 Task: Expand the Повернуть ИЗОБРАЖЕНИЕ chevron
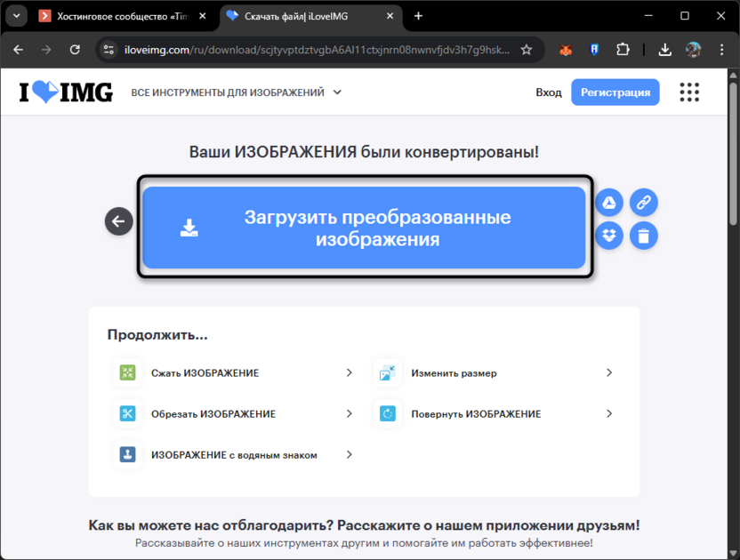click(609, 413)
